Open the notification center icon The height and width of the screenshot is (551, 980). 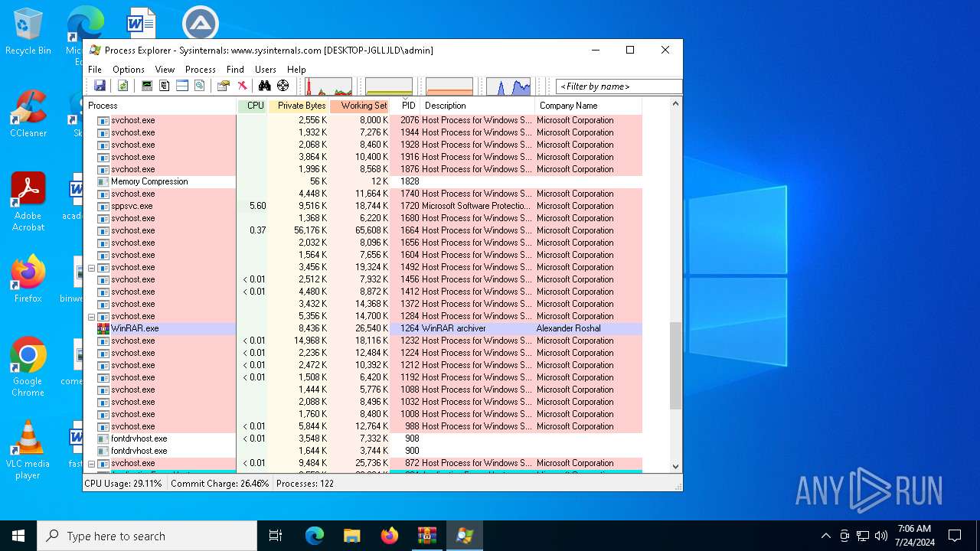click(x=955, y=536)
